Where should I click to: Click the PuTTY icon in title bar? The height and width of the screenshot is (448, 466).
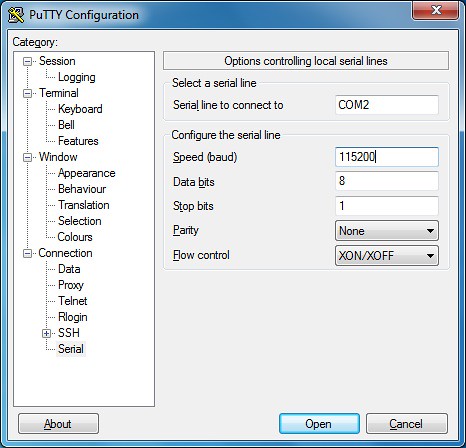(16, 15)
